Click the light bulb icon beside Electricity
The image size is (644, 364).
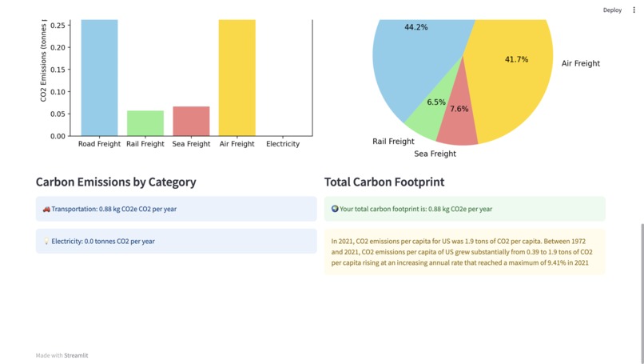(46, 242)
